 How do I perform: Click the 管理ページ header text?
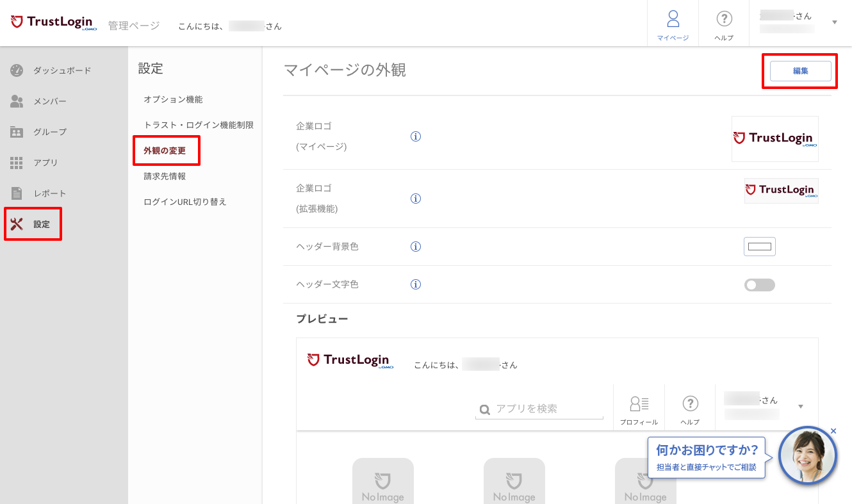[x=134, y=26]
